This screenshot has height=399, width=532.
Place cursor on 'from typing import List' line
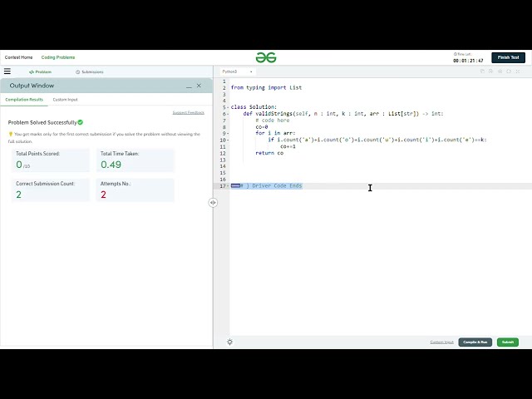266,87
